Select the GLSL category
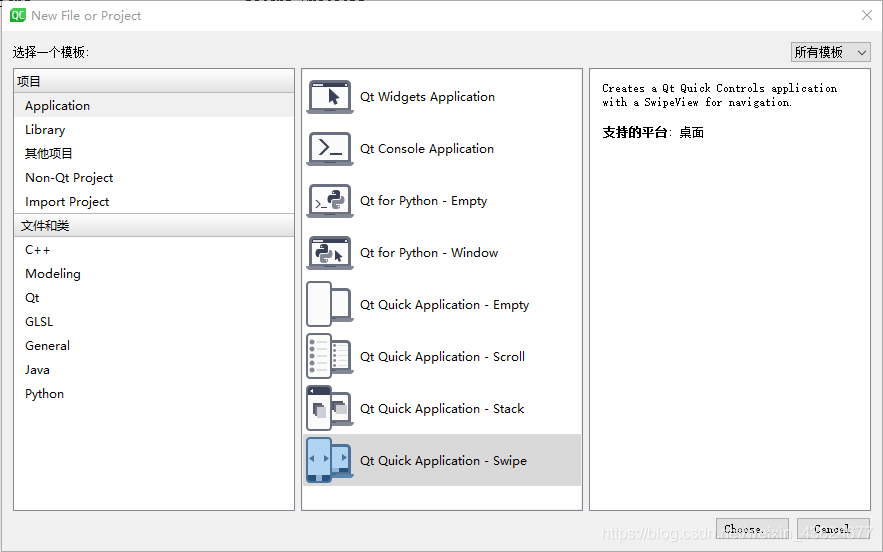The image size is (883, 552). 154,322
